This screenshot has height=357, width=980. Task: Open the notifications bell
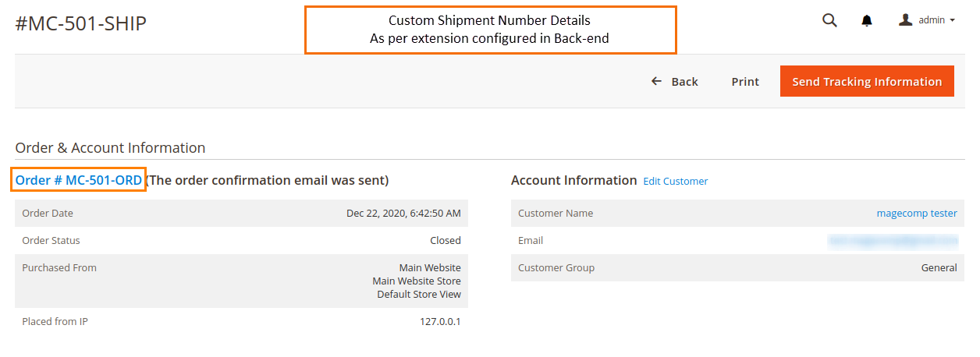tap(867, 21)
